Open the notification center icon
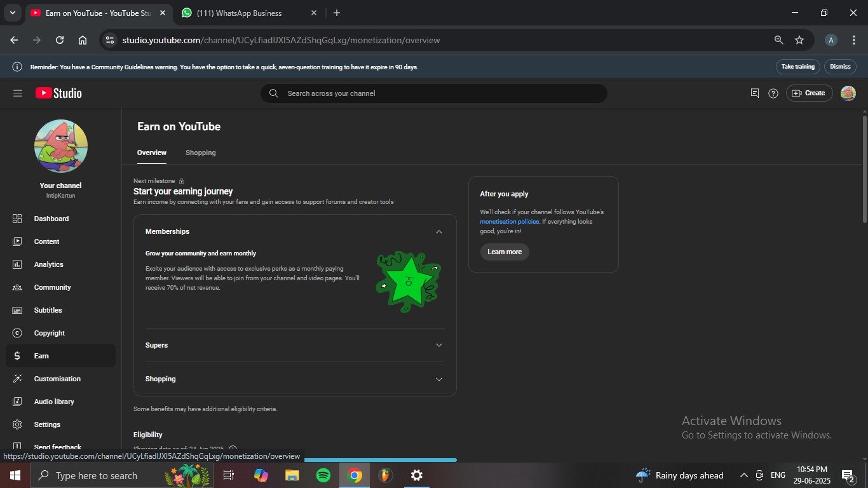 (x=848, y=475)
